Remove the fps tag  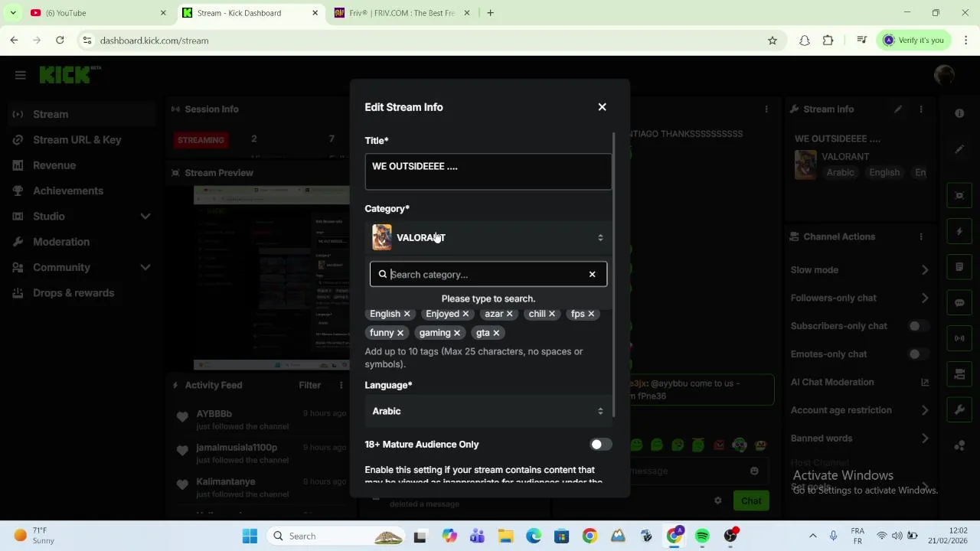point(591,314)
